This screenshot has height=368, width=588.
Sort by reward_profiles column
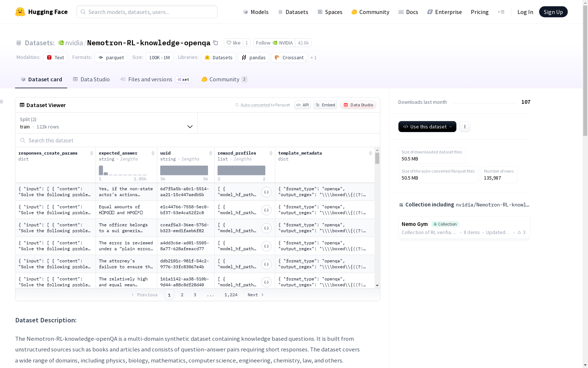271,153
